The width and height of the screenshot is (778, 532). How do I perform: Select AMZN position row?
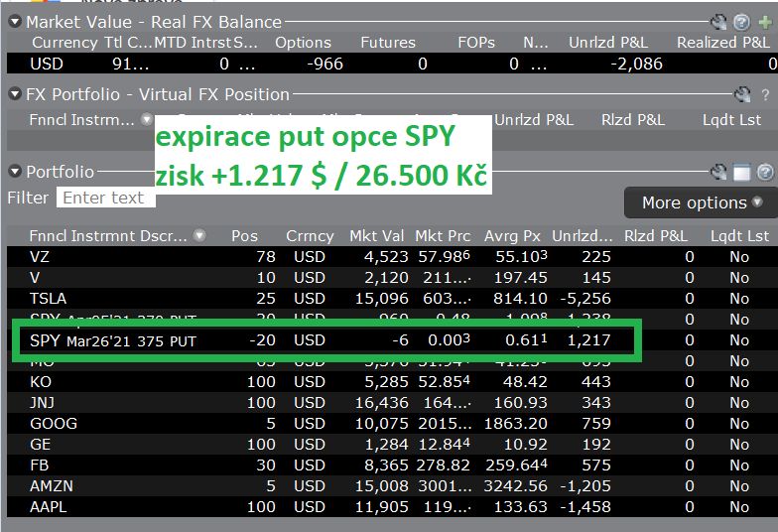[392, 486]
